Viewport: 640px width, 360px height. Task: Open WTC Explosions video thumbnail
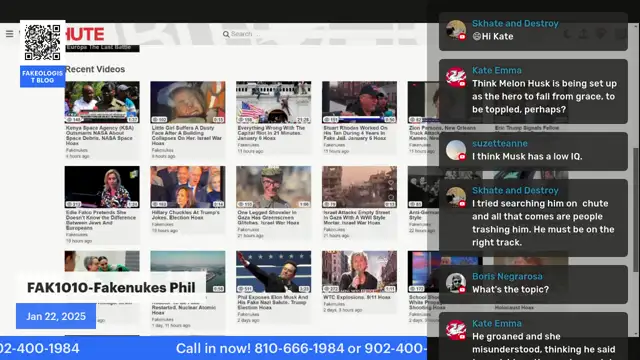(359, 272)
